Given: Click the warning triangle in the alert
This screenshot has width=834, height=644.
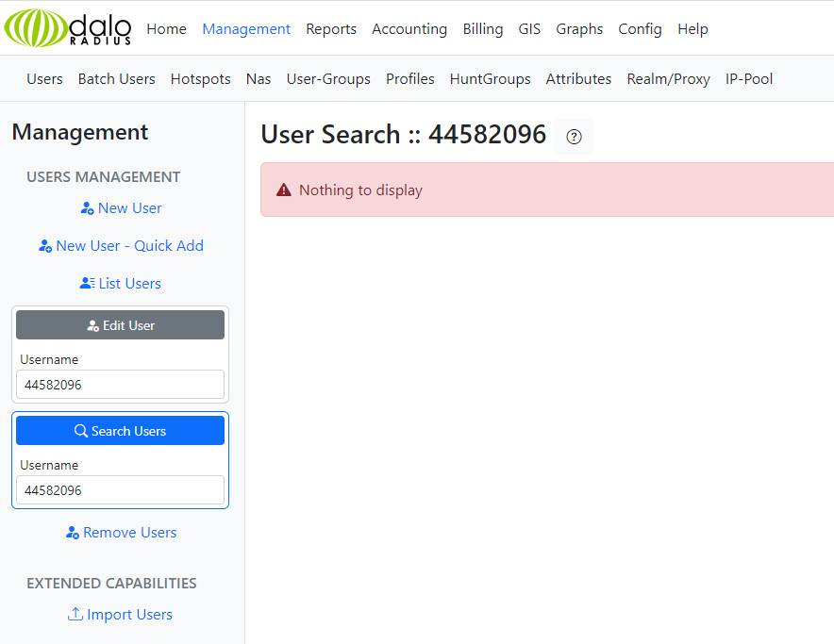Looking at the screenshot, I should [x=283, y=190].
